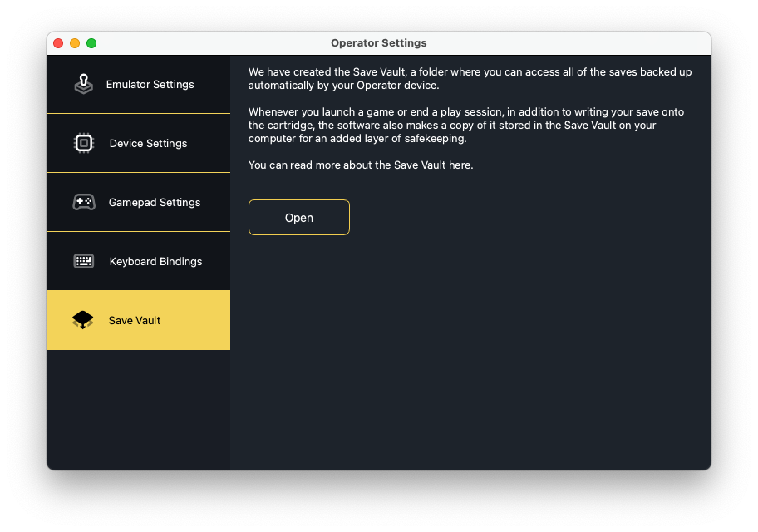The height and width of the screenshot is (532, 758).
Task: Minimize the Operator Settings window
Action: (x=75, y=43)
